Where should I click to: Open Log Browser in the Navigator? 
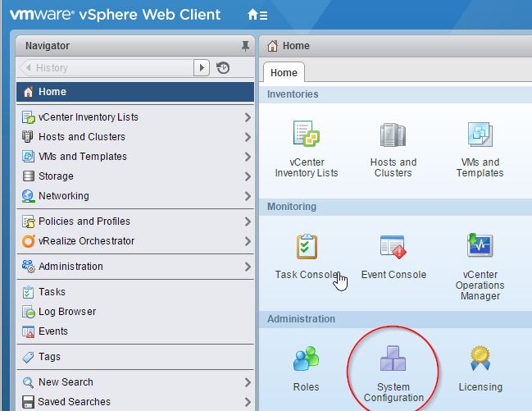(x=135, y=312)
